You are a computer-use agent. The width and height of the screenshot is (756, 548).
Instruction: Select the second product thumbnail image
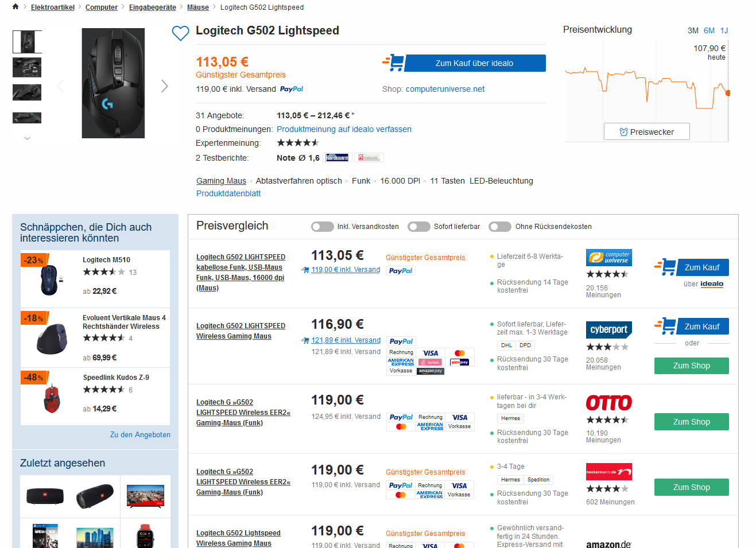tap(27, 67)
